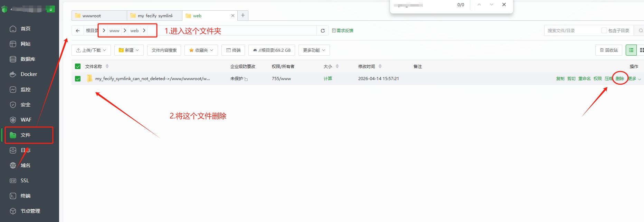Click the refresh directory icon
Image resolution: width=644 pixels, height=222 pixels.
coord(322,31)
